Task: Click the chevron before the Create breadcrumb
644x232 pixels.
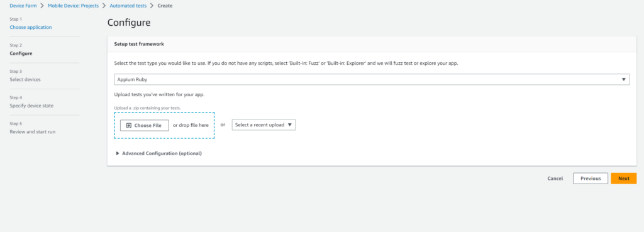Action: click(152, 6)
